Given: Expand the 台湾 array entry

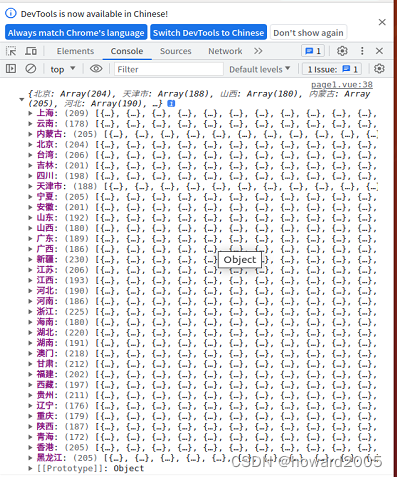Looking at the screenshot, I should [x=30, y=155].
